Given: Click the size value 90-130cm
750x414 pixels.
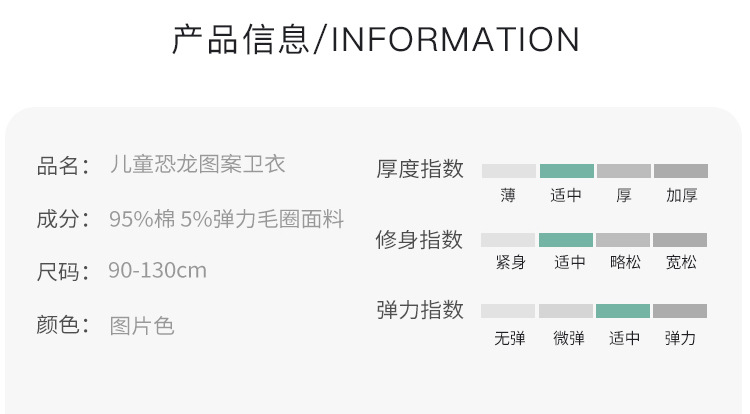Looking at the screenshot, I should [x=157, y=271].
